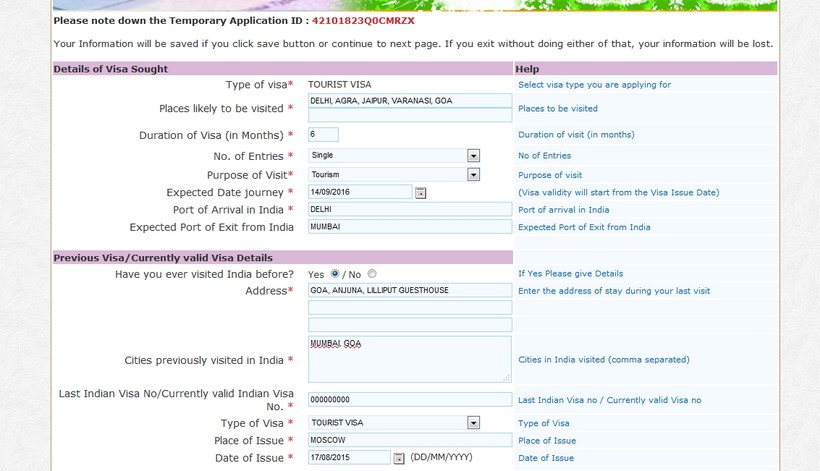This screenshot has height=471, width=820.
Task: Click the Previous Visa/Currently valid Visa Details heading
Action: (163, 258)
